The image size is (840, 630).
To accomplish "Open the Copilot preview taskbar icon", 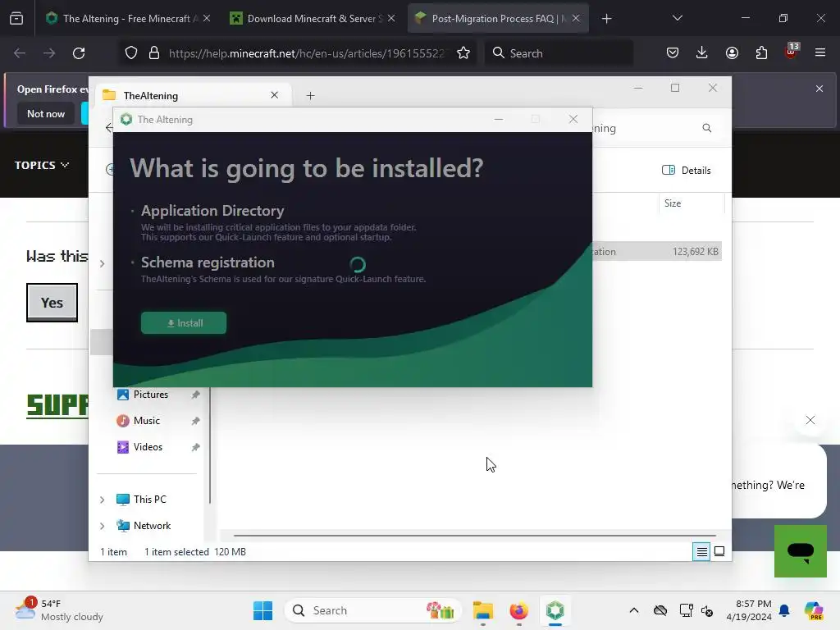I will (813, 610).
